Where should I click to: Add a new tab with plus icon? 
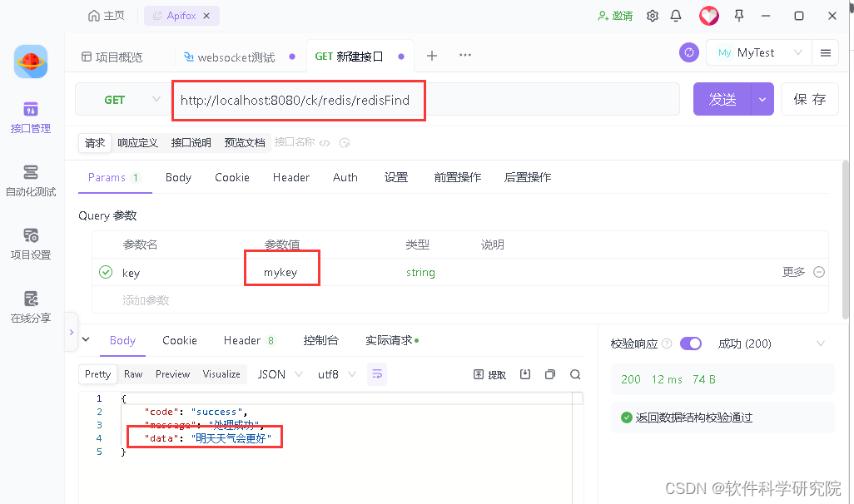point(432,56)
